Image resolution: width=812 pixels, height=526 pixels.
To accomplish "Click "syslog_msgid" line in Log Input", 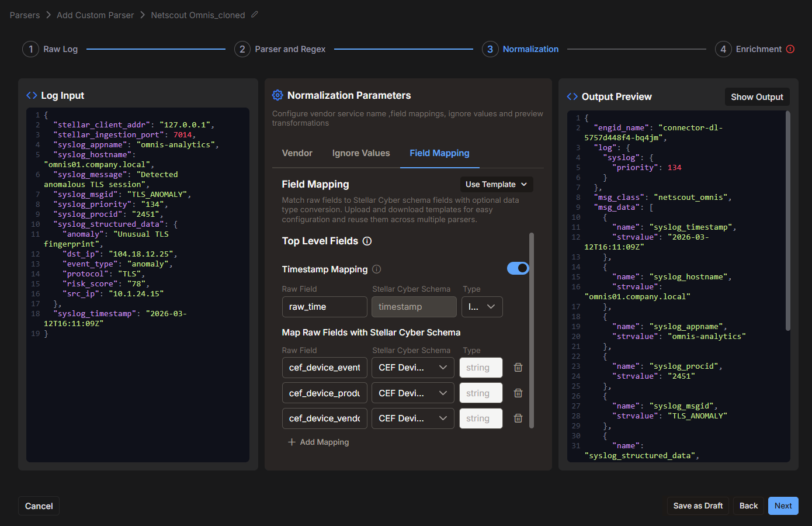I will click(122, 195).
